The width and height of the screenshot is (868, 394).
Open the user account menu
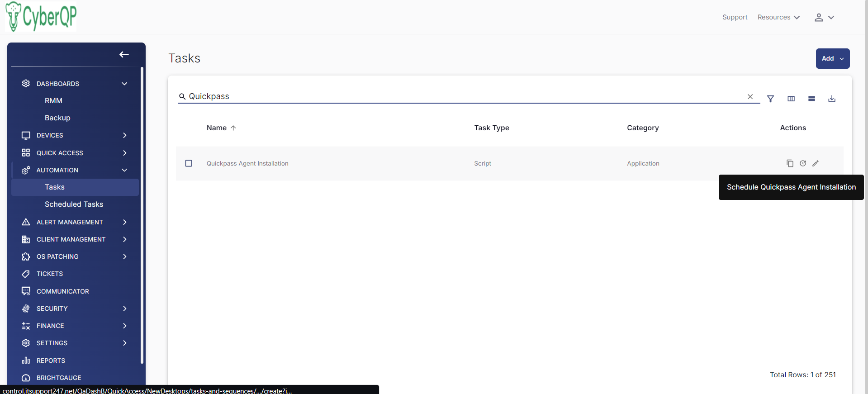(824, 17)
